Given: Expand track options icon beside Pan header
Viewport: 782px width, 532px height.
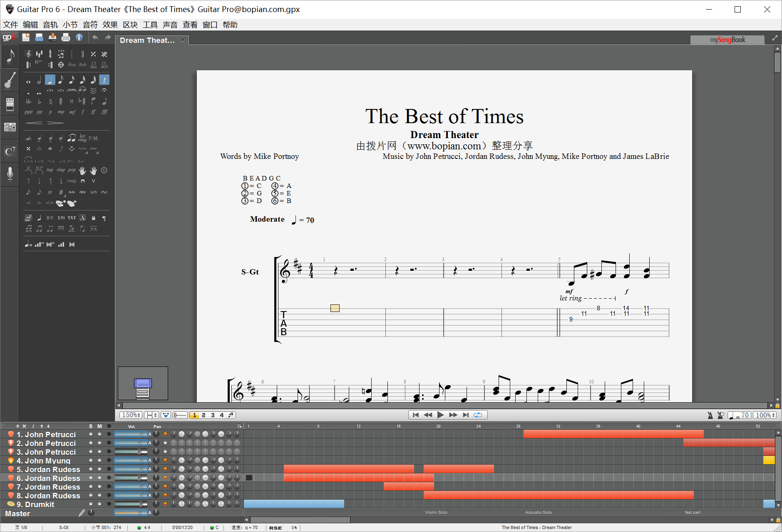Looking at the screenshot, I should click(x=239, y=426).
